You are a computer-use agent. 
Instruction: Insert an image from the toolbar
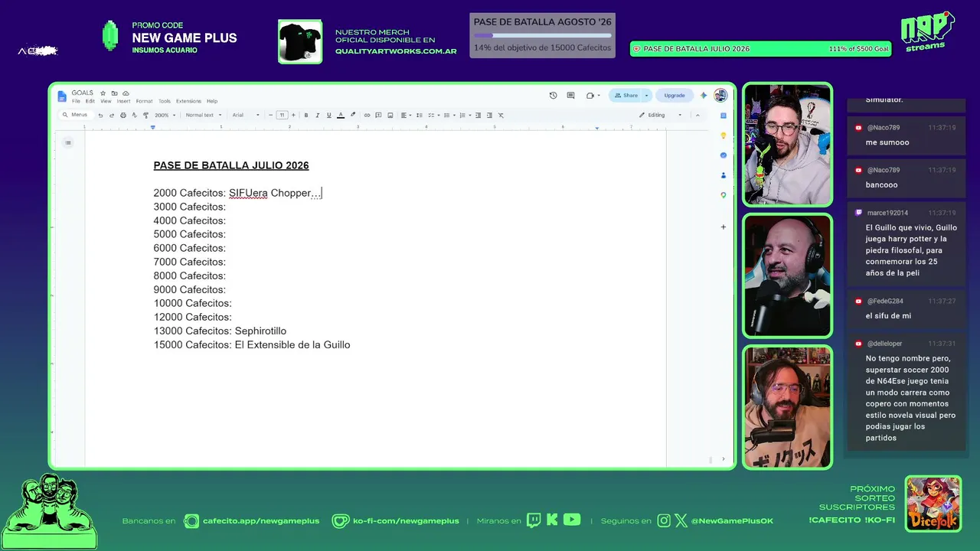tap(390, 116)
